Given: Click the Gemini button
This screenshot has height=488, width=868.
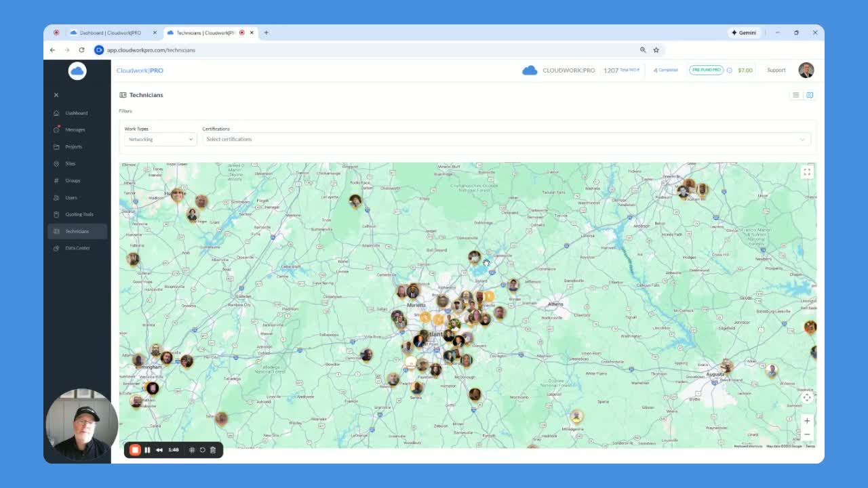Looking at the screenshot, I should point(744,33).
